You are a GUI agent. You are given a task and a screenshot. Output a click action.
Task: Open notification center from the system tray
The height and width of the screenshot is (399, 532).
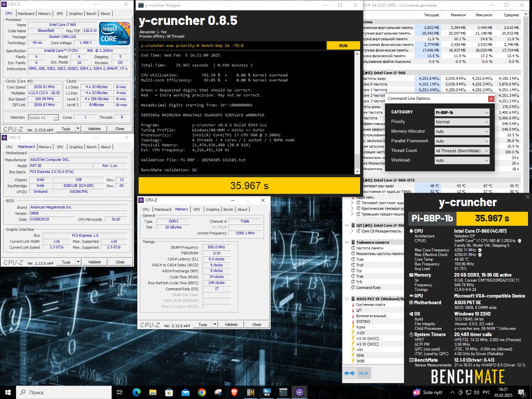coord(522,393)
